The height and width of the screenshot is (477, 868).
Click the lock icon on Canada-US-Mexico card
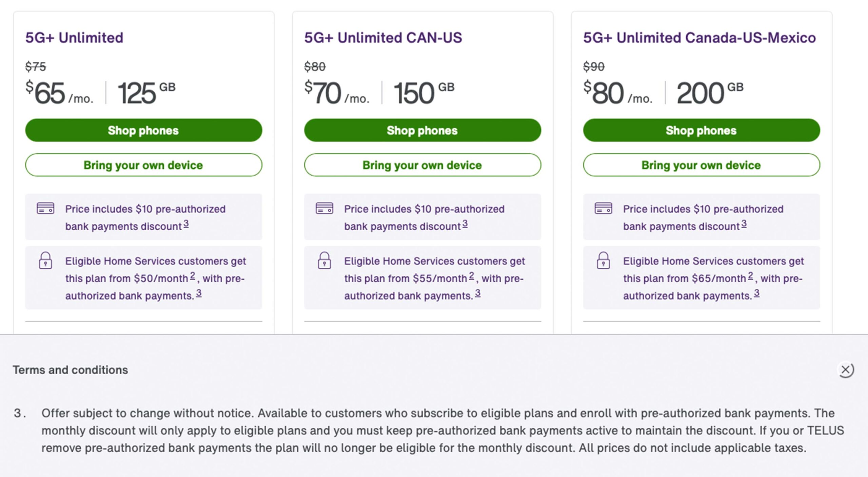click(603, 261)
